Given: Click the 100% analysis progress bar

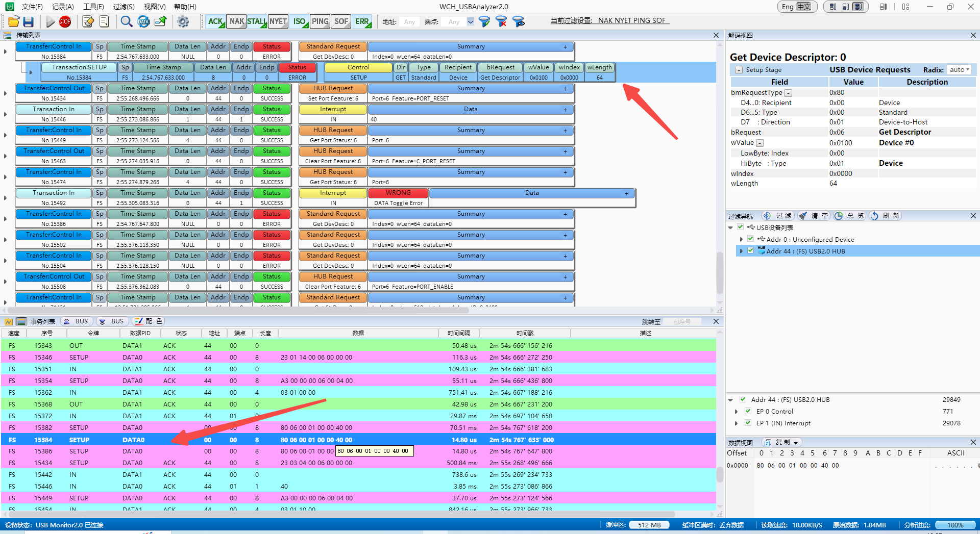Looking at the screenshot, I should (955, 525).
